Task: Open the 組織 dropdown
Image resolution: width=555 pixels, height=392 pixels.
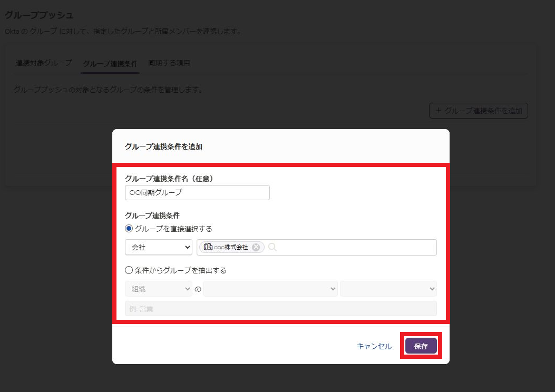Action: (159, 289)
